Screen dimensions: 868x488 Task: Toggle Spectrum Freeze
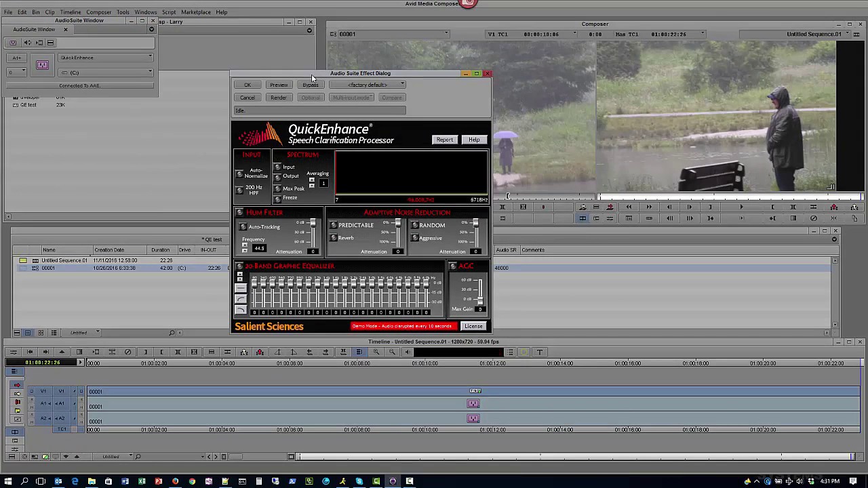coord(277,198)
